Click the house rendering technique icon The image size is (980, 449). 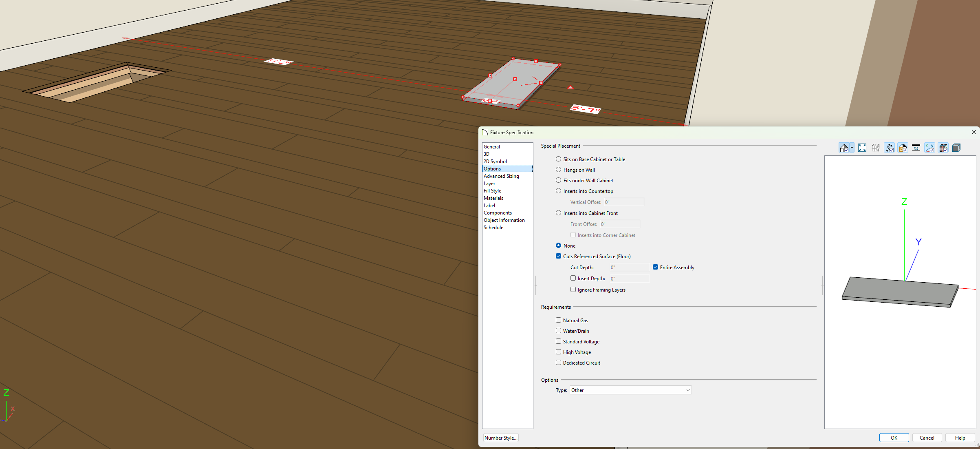click(843, 148)
